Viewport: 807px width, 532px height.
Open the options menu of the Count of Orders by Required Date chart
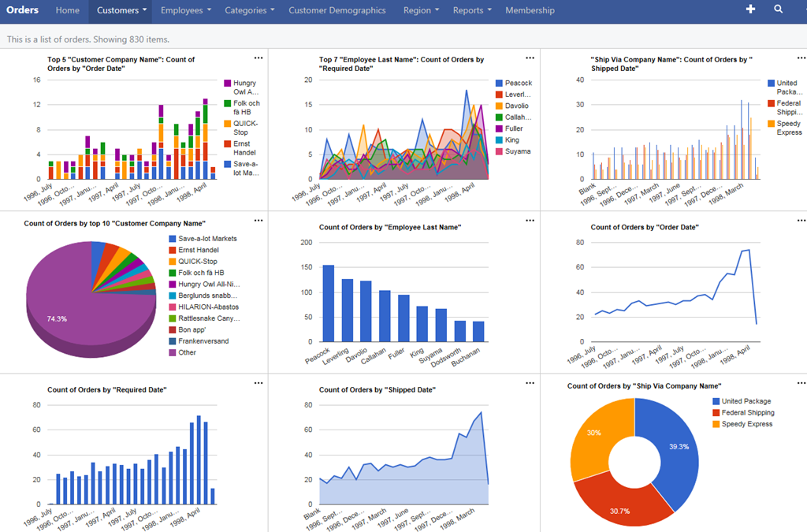258,383
